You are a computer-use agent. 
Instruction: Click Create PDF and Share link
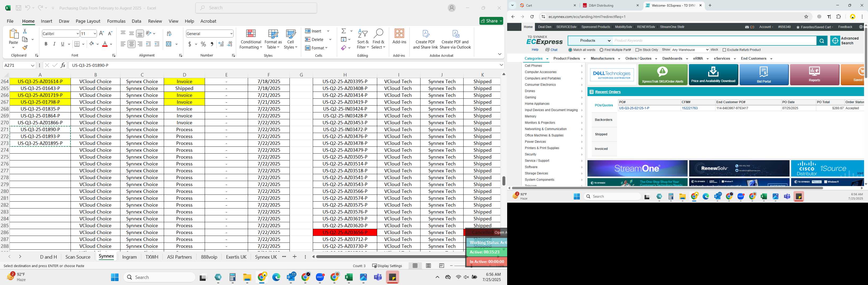click(425, 39)
